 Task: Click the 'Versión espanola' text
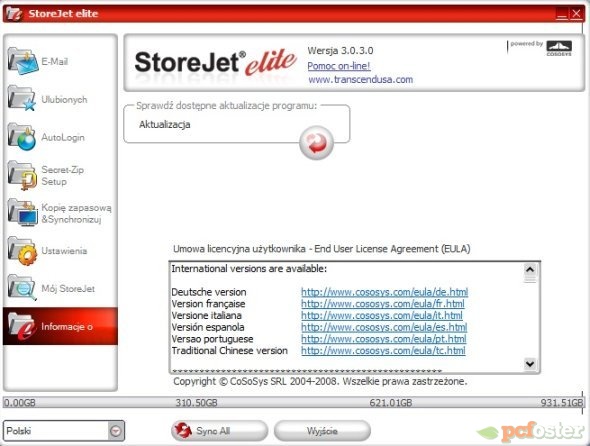click(208, 327)
